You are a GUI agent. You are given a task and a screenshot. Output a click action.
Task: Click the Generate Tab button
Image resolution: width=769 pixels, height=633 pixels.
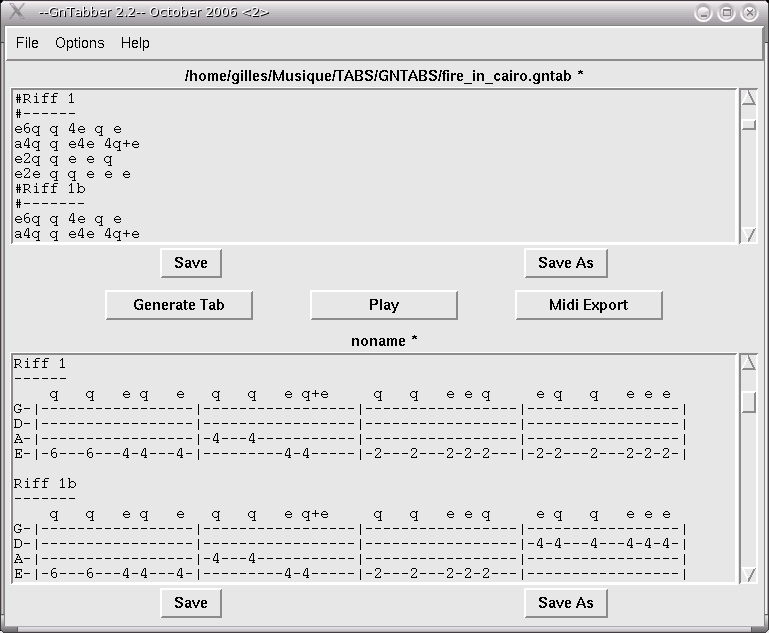click(x=179, y=305)
